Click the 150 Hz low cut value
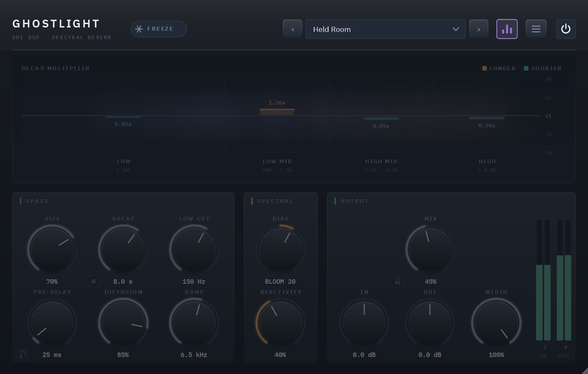The image size is (588, 374). pyautogui.click(x=194, y=282)
